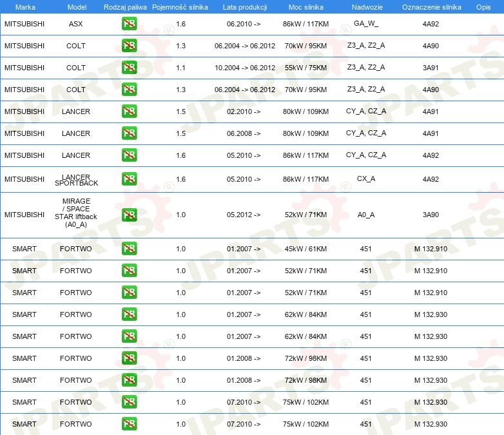The height and width of the screenshot is (435, 504).
Task: Click the fuel icon for the COLT 1.1 row
Action: pos(129,68)
